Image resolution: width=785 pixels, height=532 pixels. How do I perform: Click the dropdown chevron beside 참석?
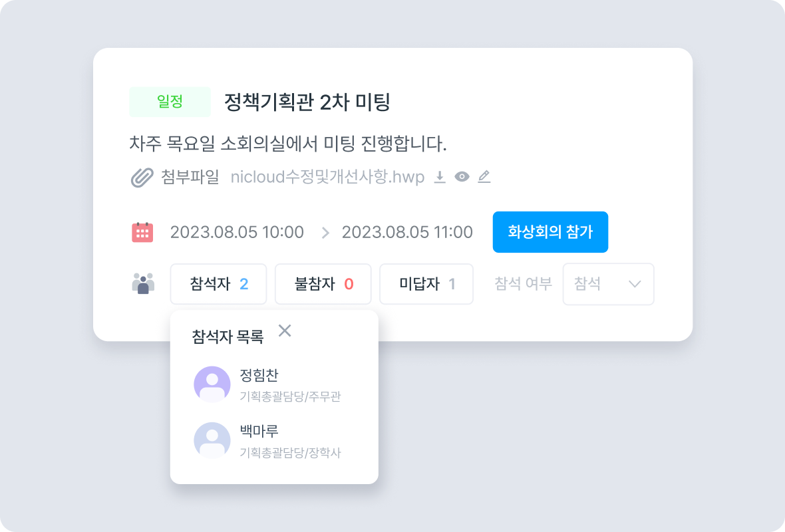tap(635, 284)
